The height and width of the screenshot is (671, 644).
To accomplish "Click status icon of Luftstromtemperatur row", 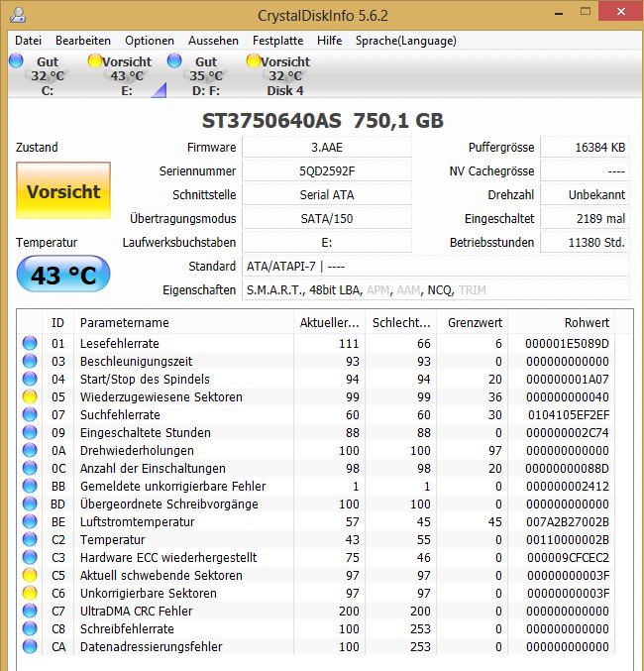I will (30, 521).
